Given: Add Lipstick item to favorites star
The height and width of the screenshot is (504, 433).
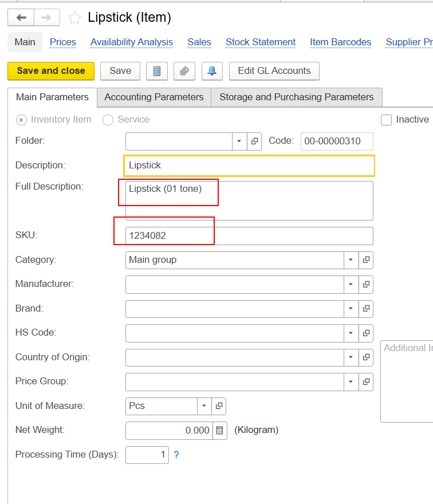Looking at the screenshot, I should pyautogui.click(x=74, y=18).
